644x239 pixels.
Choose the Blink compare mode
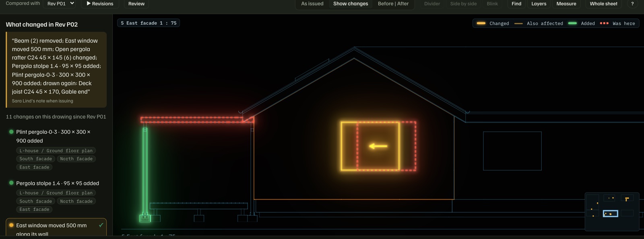(x=492, y=4)
